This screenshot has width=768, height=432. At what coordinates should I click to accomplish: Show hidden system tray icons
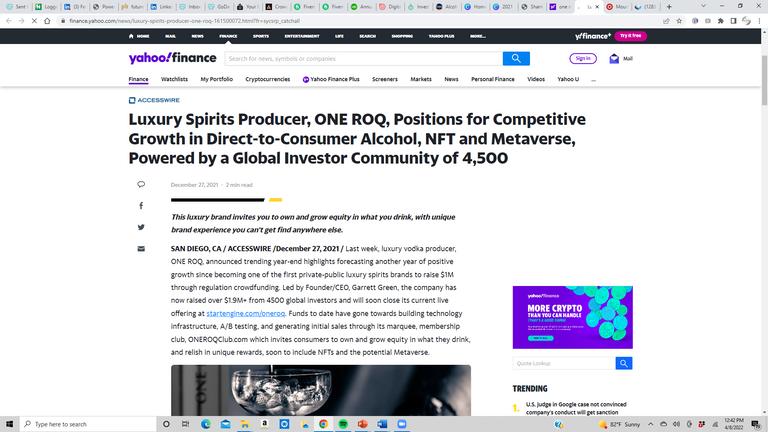(650, 424)
